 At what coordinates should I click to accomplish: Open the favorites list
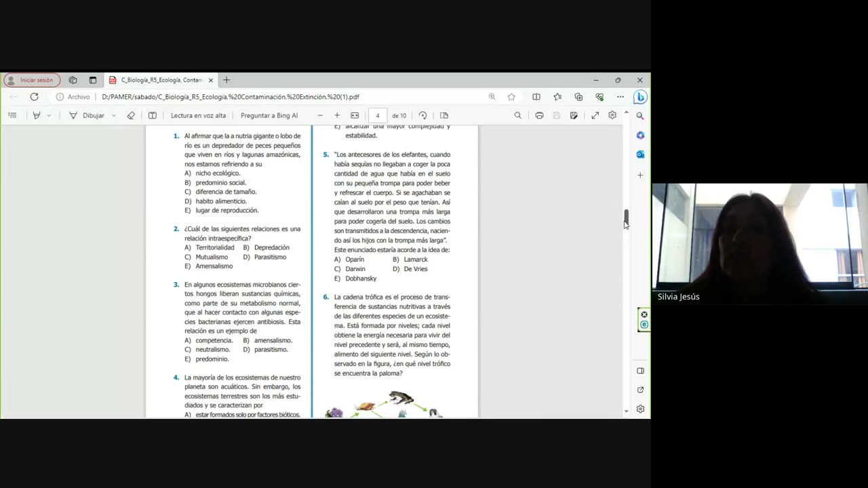click(x=557, y=97)
